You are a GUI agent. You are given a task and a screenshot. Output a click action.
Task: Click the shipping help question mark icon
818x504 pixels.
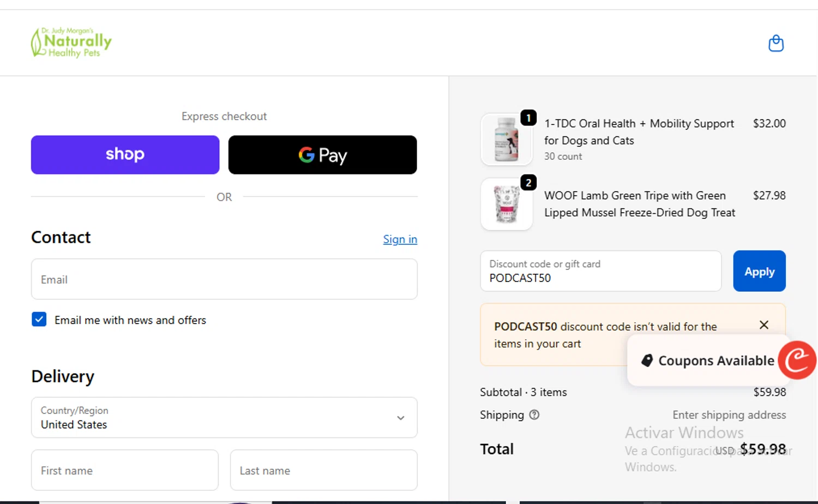(x=534, y=415)
